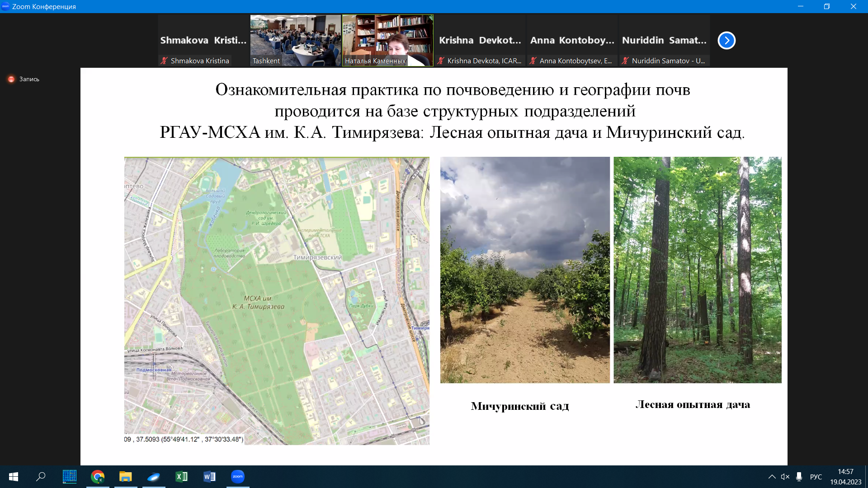Select Наталья Каменных speaker video
The height and width of the screenshot is (488, 868).
(x=387, y=40)
